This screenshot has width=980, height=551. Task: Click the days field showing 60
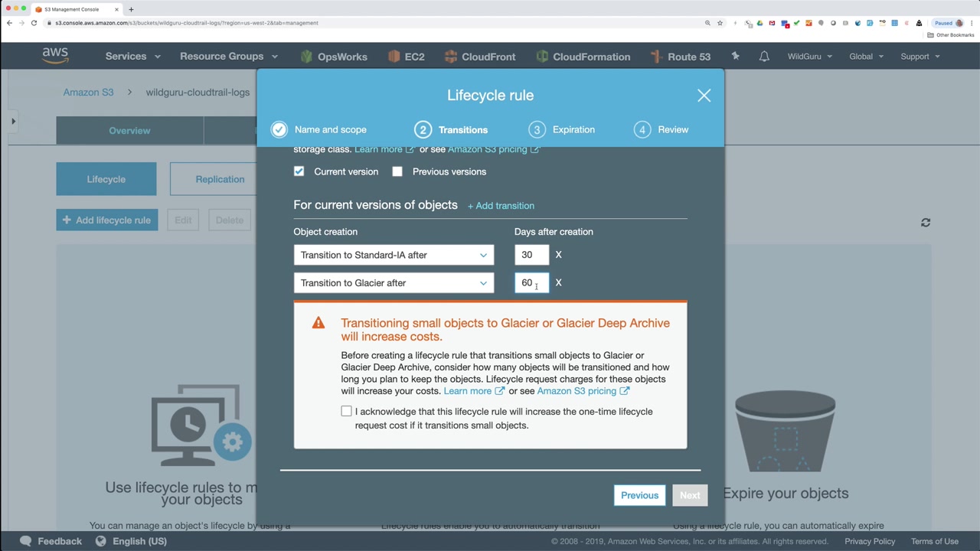click(531, 283)
